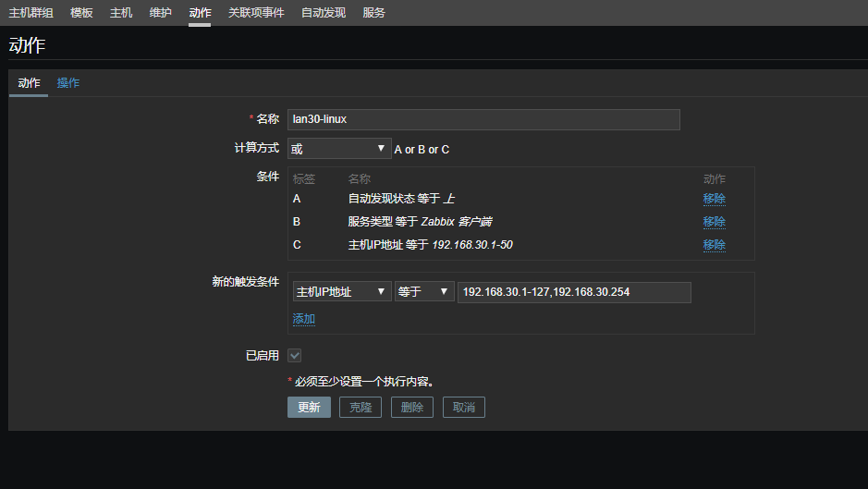
Task: Open the 等于 operator dropdown
Action: 424,292
